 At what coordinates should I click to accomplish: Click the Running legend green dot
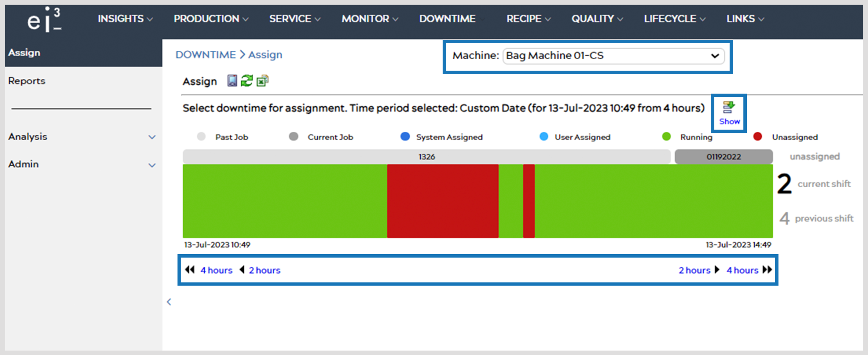point(666,136)
